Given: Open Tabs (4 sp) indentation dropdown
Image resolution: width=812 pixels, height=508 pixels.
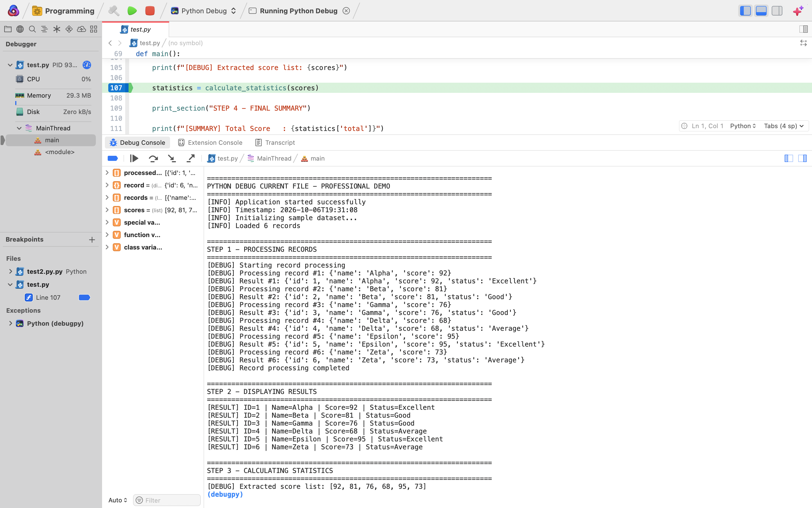Looking at the screenshot, I should coord(784,126).
